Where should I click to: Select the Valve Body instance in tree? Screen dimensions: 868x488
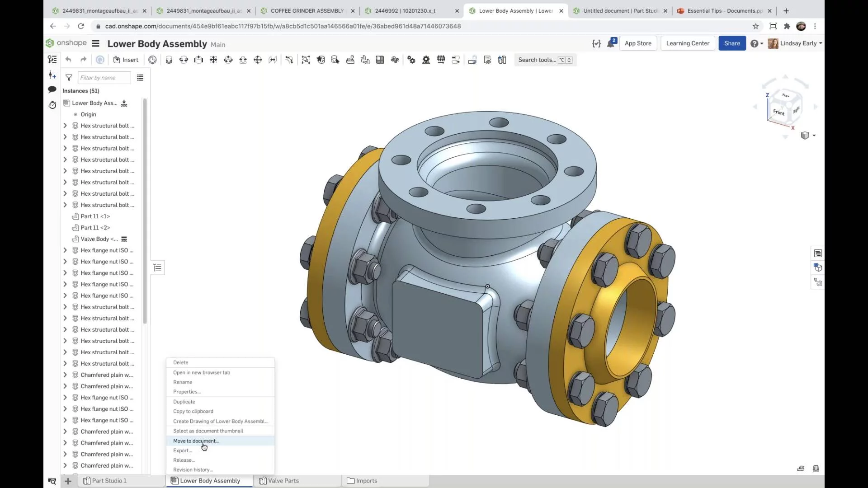pos(99,239)
